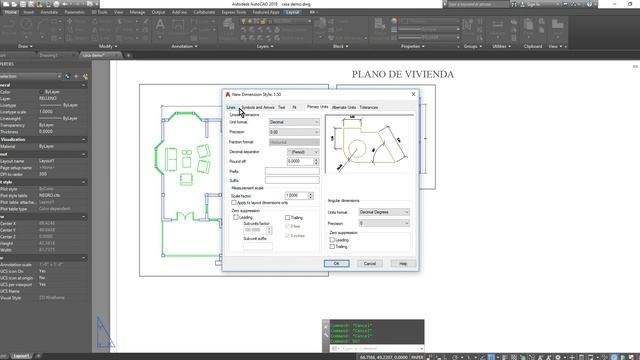Select the Dimension tool in Annotation panel

click(178, 25)
